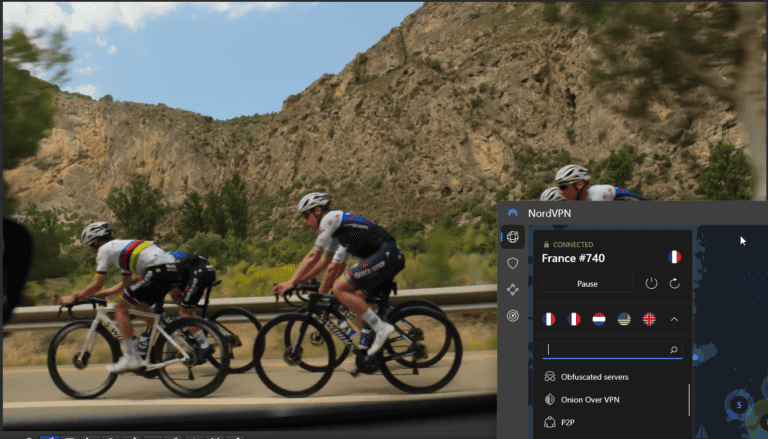Reconnect using the circular refresh icon
Image resolution: width=768 pixels, height=439 pixels.
tap(674, 283)
